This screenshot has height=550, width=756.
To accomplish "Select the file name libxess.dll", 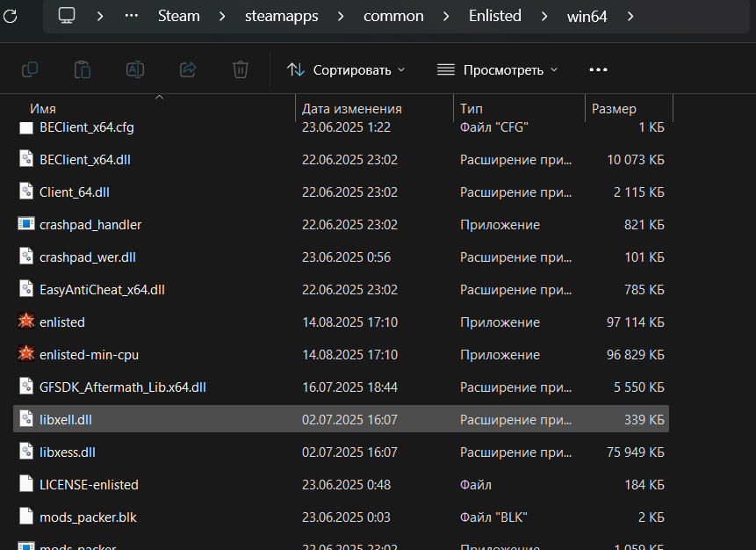I will click(x=68, y=452).
